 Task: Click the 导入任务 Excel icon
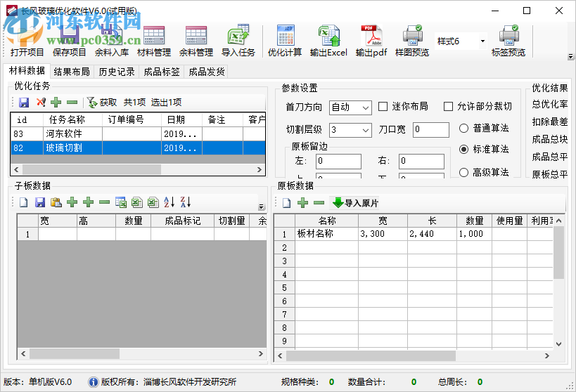[x=238, y=35]
